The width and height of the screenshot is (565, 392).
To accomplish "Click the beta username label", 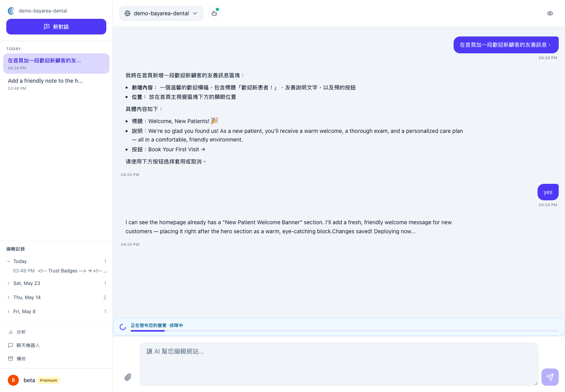I will tap(29, 380).
